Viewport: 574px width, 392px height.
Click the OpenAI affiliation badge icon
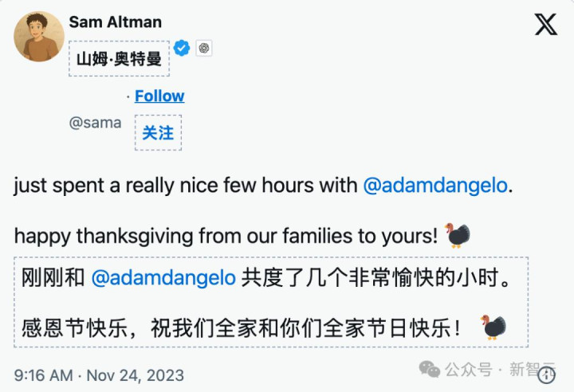pos(204,49)
